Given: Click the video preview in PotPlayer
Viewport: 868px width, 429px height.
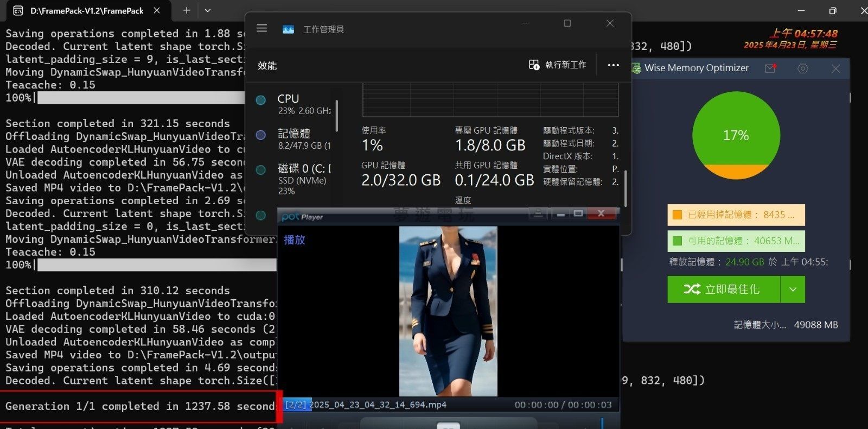Looking at the screenshot, I should click(448, 311).
